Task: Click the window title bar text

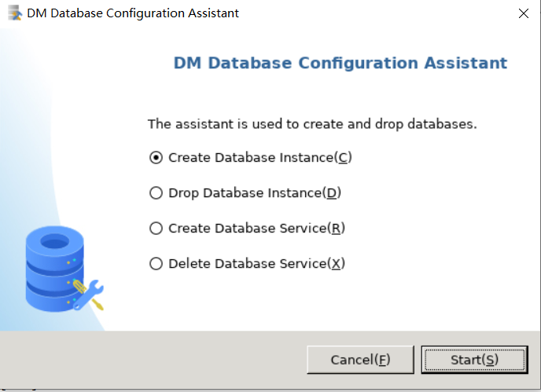Action: (133, 13)
